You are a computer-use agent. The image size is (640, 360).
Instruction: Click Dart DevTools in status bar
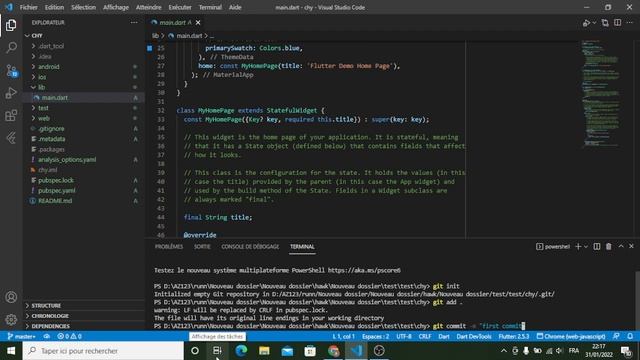[474, 336]
